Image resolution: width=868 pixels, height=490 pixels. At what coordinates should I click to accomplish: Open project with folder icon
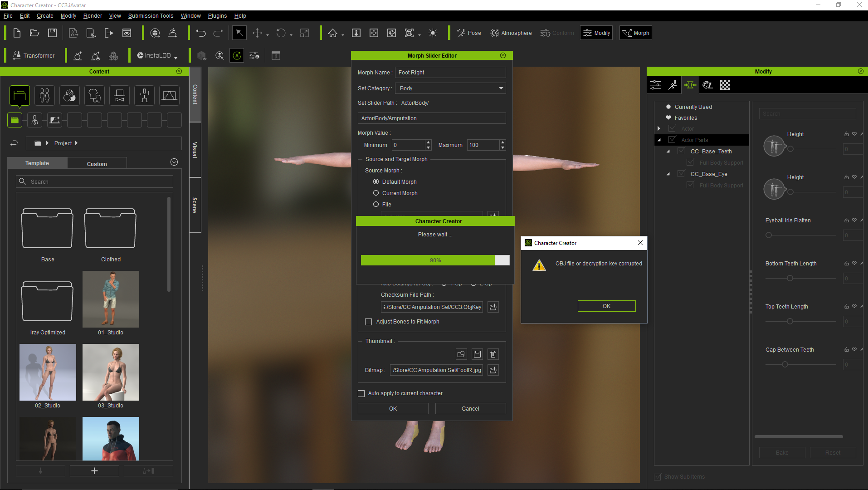(34, 33)
